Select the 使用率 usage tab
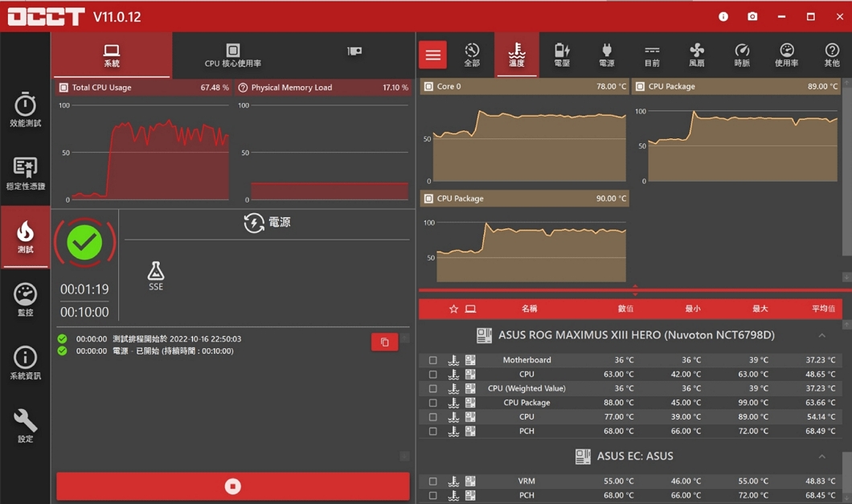The image size is (852, 504). click(x=787, y=55)
